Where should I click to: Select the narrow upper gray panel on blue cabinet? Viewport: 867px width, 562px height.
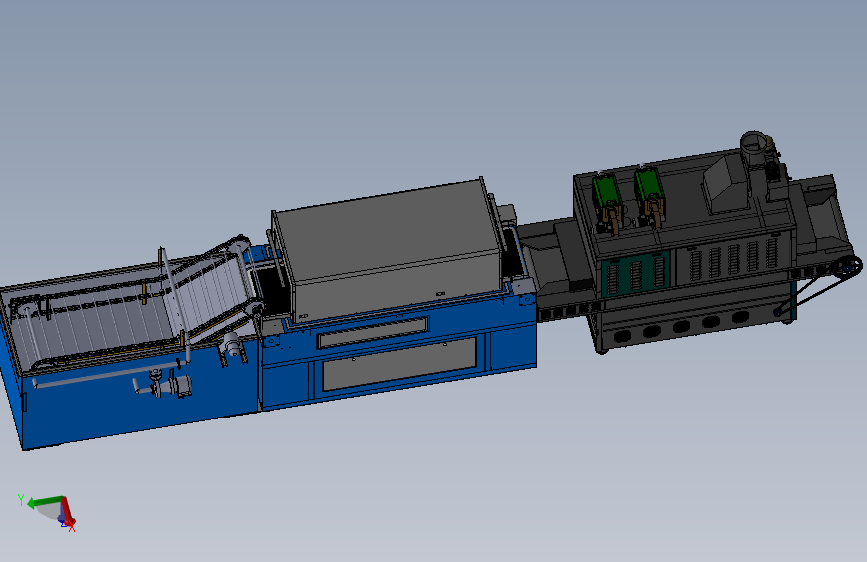[373, 332]
